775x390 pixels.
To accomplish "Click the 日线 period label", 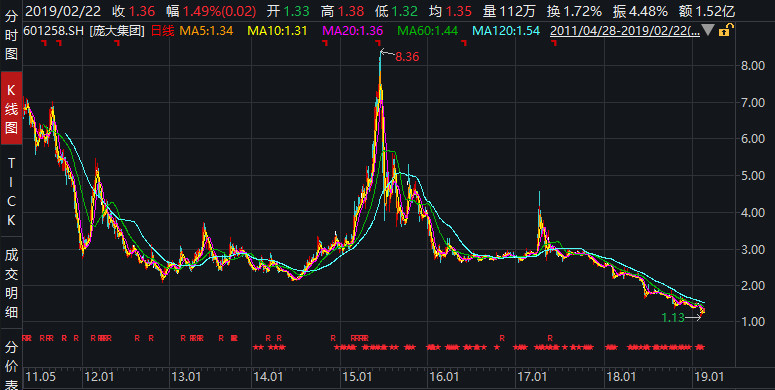I will pos(163,31).
